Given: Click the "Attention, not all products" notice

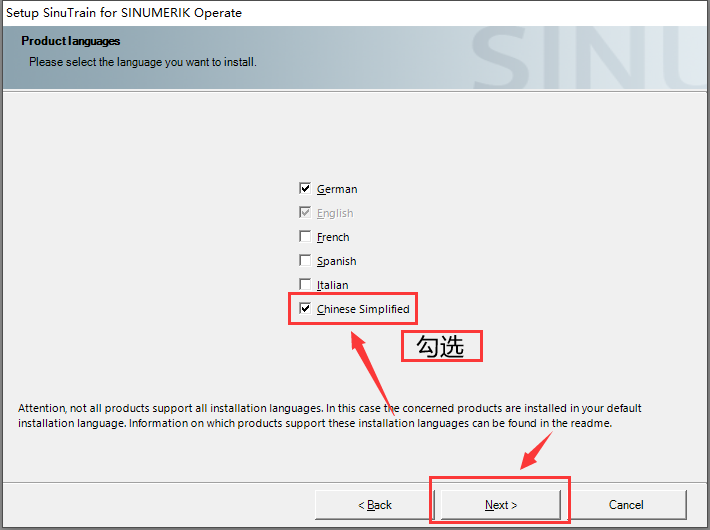Looking at the screenshot, I should tap(330, 415).
